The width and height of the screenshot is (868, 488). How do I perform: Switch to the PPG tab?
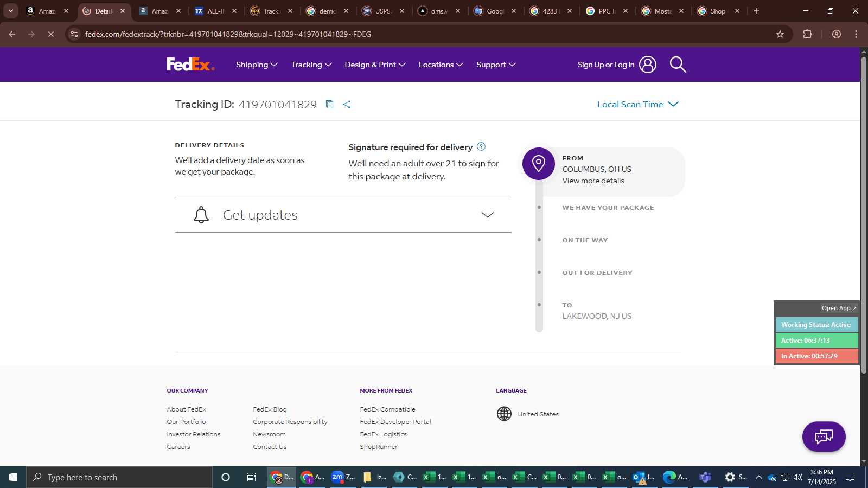607,11
